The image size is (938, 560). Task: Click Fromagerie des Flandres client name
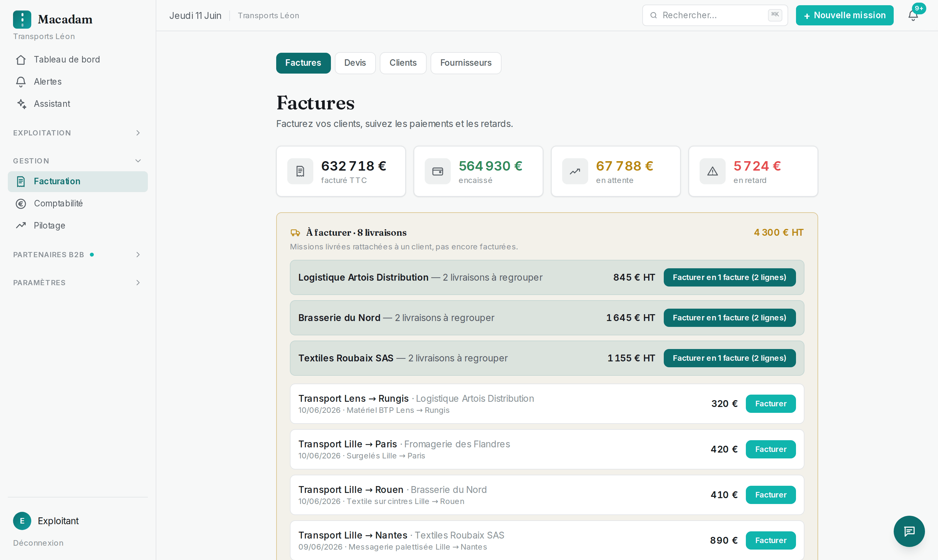(457, 444)
